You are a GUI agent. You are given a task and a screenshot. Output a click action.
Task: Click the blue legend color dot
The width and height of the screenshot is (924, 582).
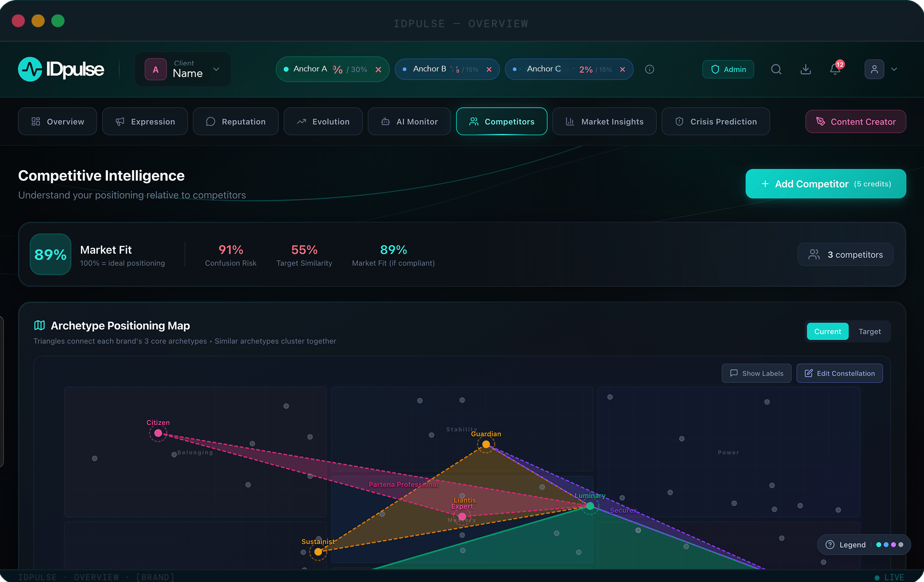click(x=886, y=545)
